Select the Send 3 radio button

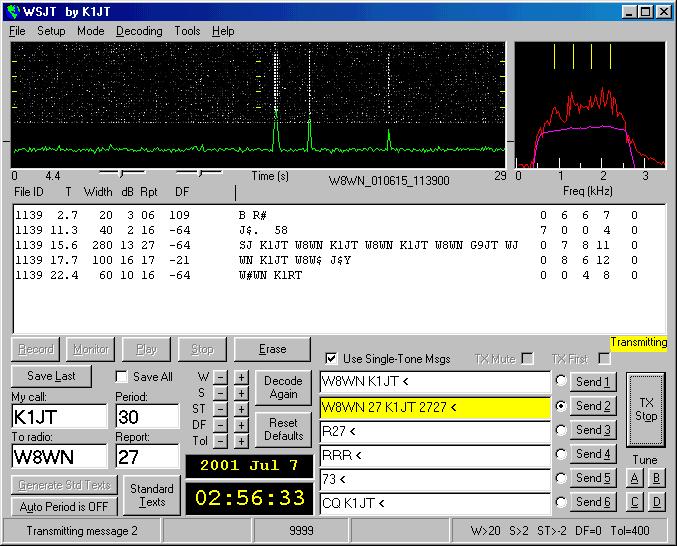pos(561,430)
